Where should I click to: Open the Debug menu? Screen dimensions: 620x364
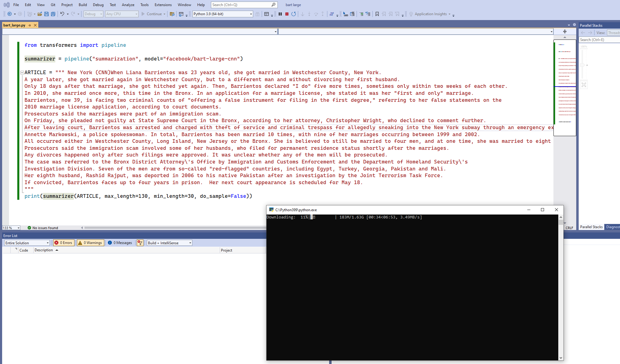click(x=98, y=5)
